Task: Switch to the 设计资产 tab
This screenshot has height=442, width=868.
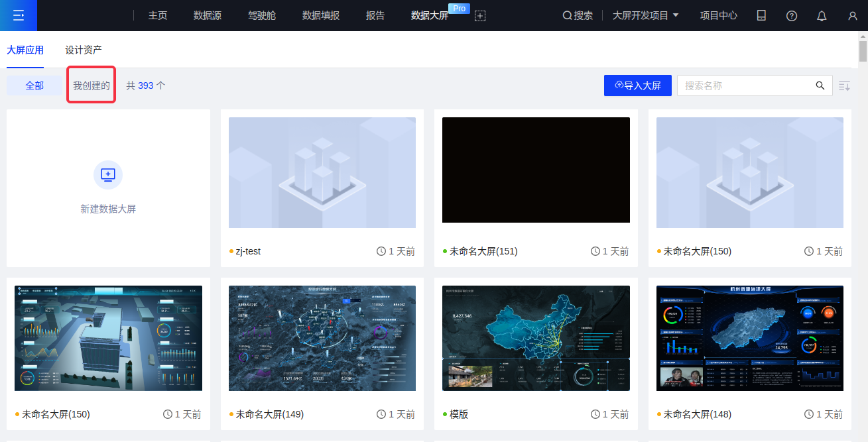Action: 84,50
